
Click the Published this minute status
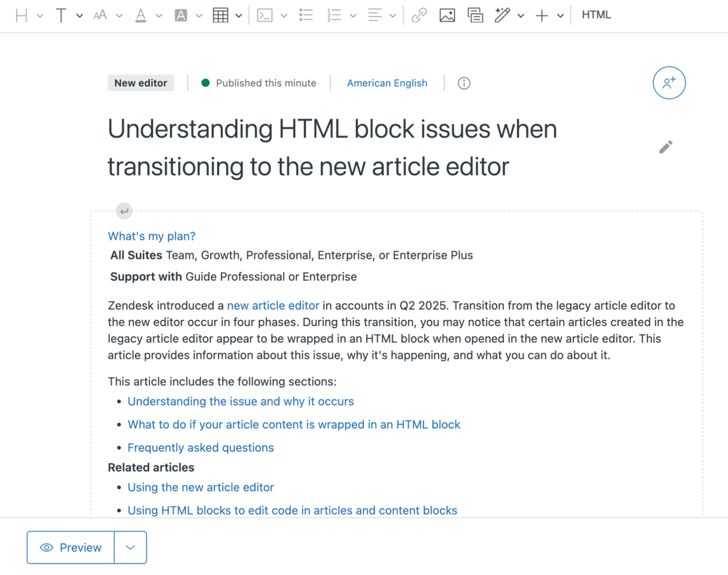pos(259,83)
